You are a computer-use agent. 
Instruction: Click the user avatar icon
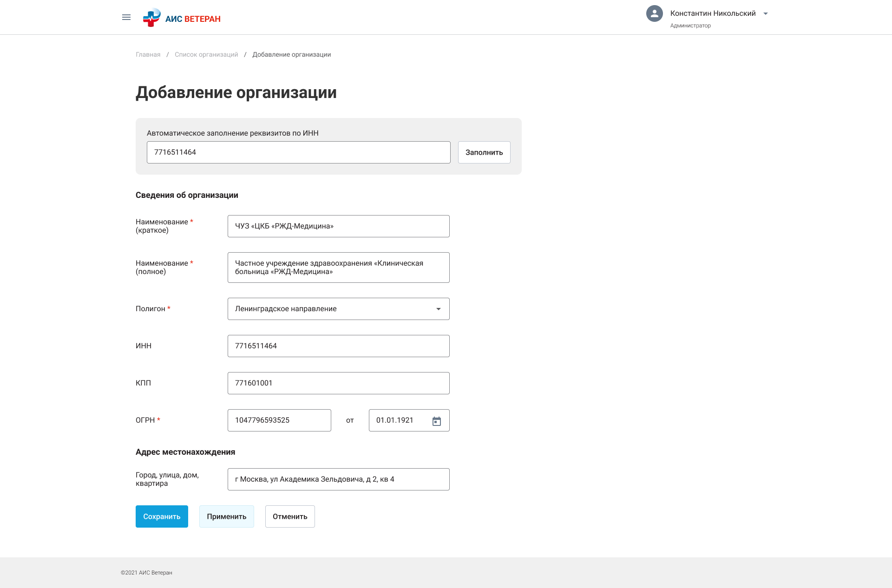tap(654, 13)
